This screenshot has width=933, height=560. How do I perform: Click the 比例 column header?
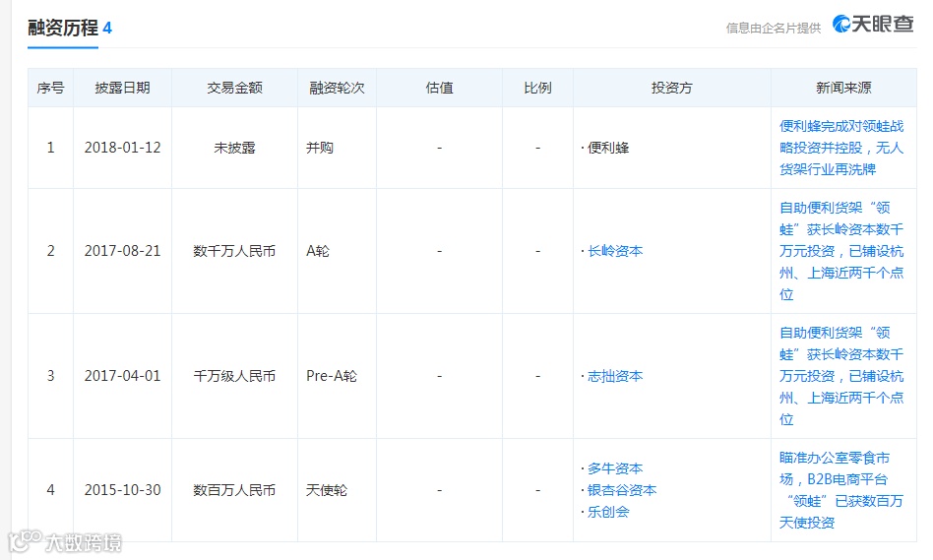coord(537,88)
